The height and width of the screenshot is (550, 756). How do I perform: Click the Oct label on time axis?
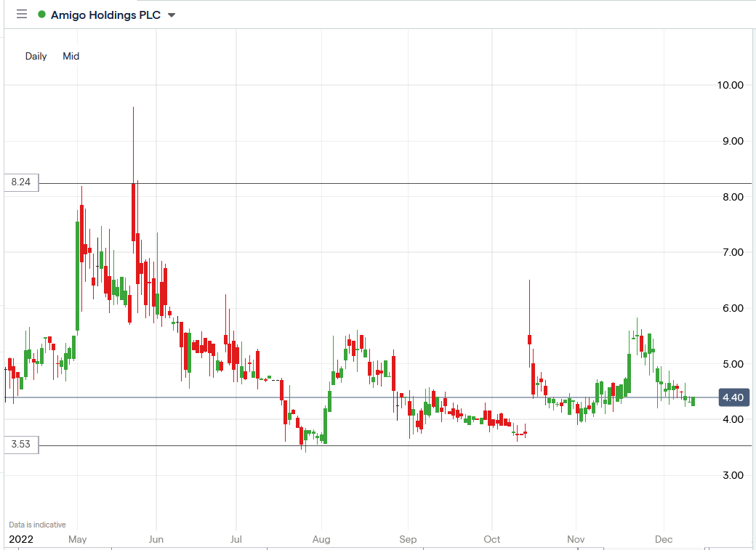pyautogui.click(x=492, y=539)
